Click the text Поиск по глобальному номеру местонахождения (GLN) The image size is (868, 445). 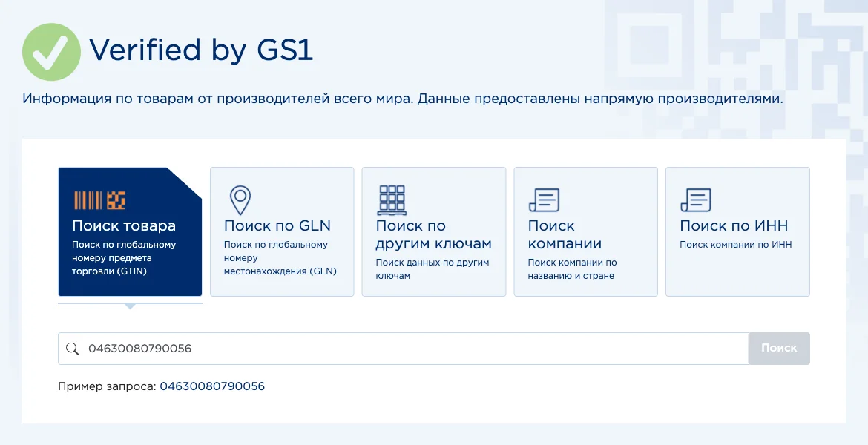pos(280,258)
